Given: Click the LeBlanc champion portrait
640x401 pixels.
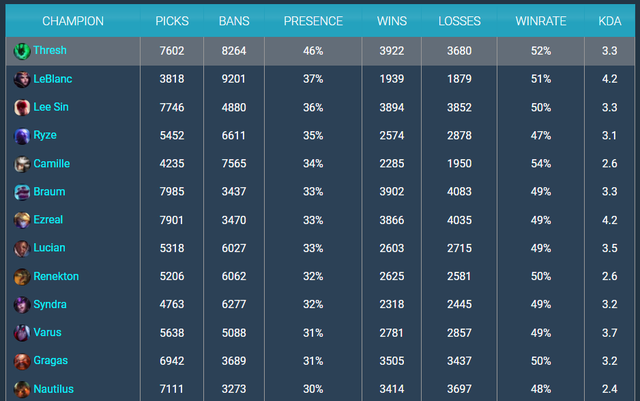Looking at the screenshot, I should pos(22,79).
